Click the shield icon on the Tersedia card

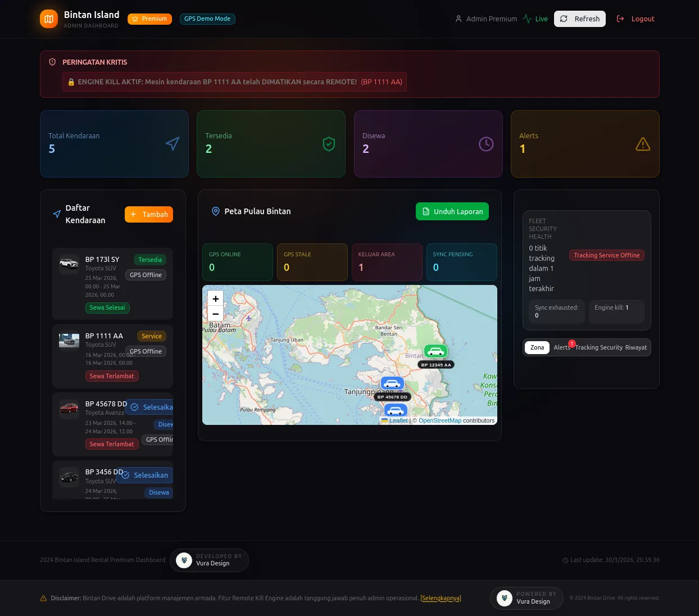tap(329, 144)
